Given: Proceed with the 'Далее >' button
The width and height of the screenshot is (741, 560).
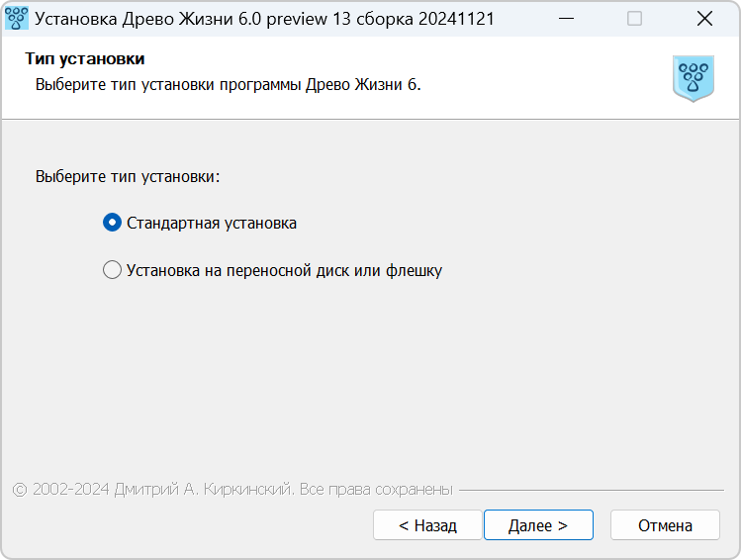Looking at the screenshot, I should 538,525.
